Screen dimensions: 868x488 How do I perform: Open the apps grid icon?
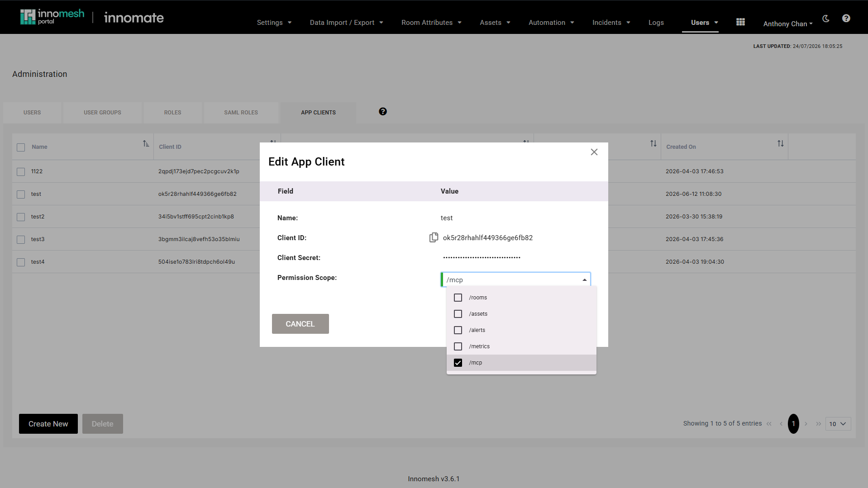coord(740,22)
